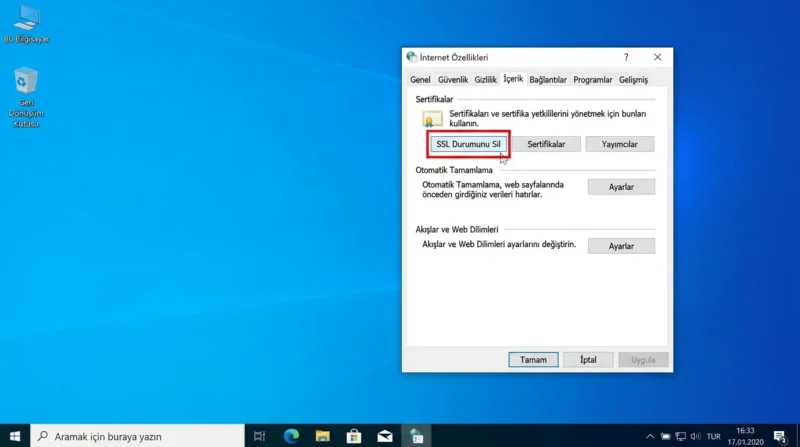The height and width of the screenshot is (447, 800).
Task: Select the Geri Dönüşüm Kutusu desktop icon
Action: point(26,97)
